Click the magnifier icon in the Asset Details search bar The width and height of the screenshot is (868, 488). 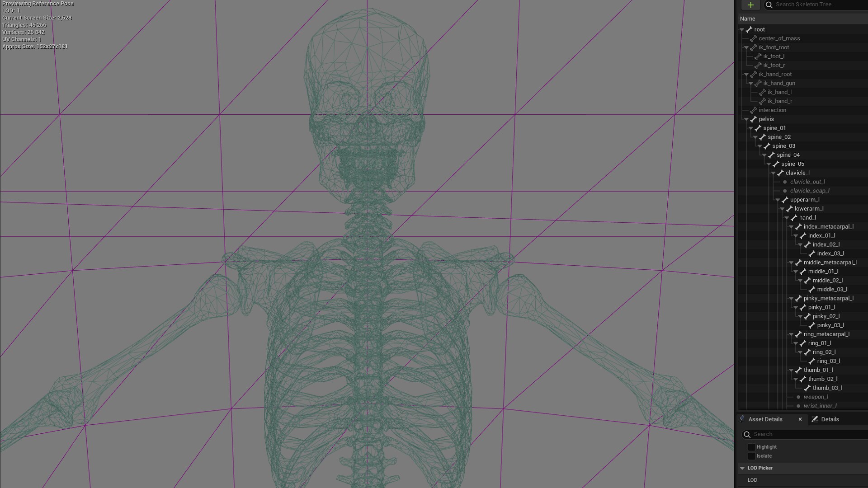747,434
